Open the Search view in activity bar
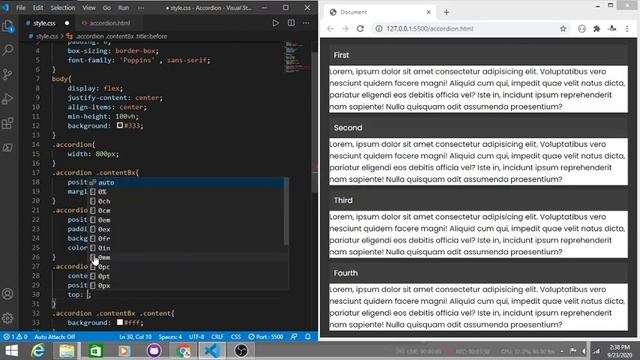The image size is (640, 360). coord(8,50)
